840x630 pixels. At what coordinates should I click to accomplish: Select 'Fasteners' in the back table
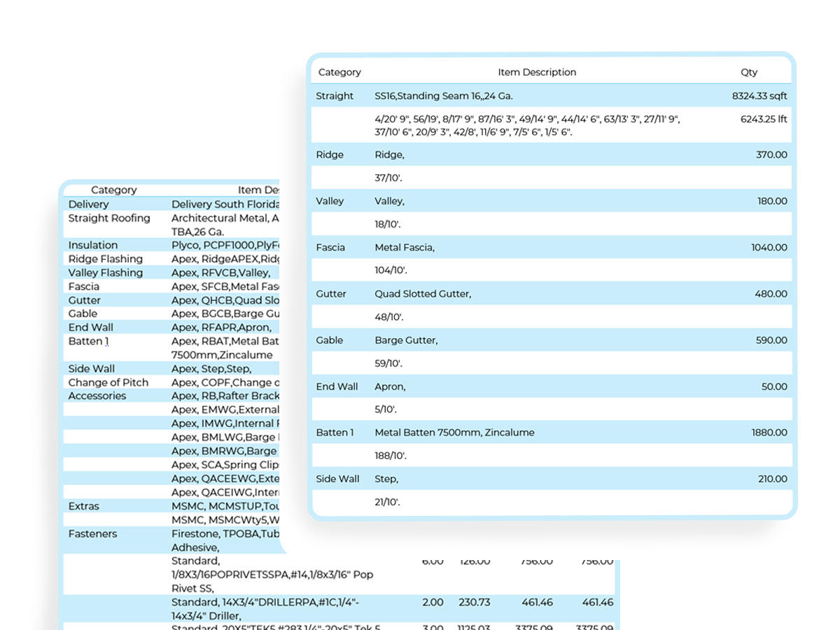[92, 533]
